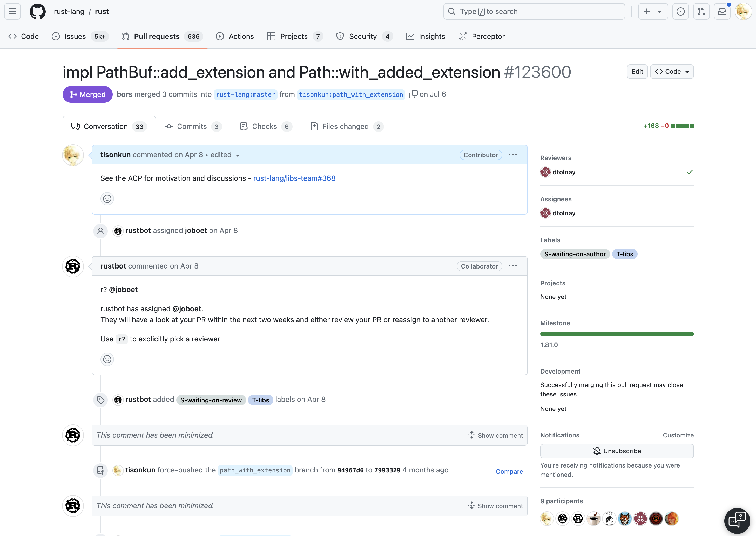Open last participant avatar in participants list

(x=671, y=519)
